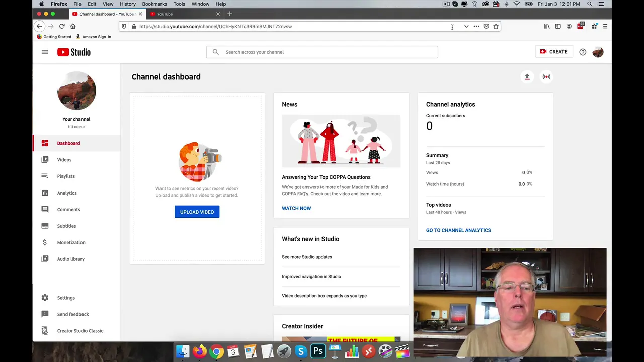Click the upload video arrow icon
The image size is (644, 362).
527,77
